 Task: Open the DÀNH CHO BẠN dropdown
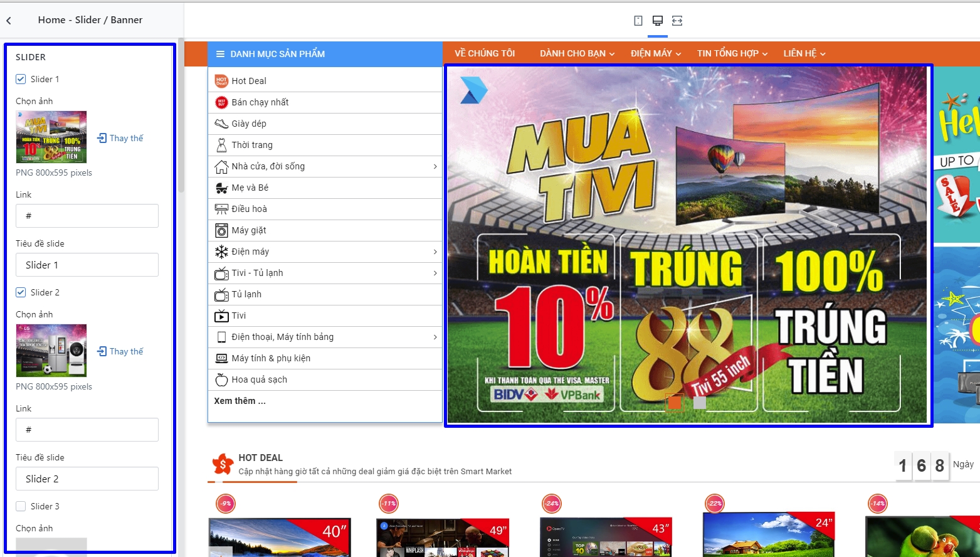pyautogui.click(x=577, y=53)
